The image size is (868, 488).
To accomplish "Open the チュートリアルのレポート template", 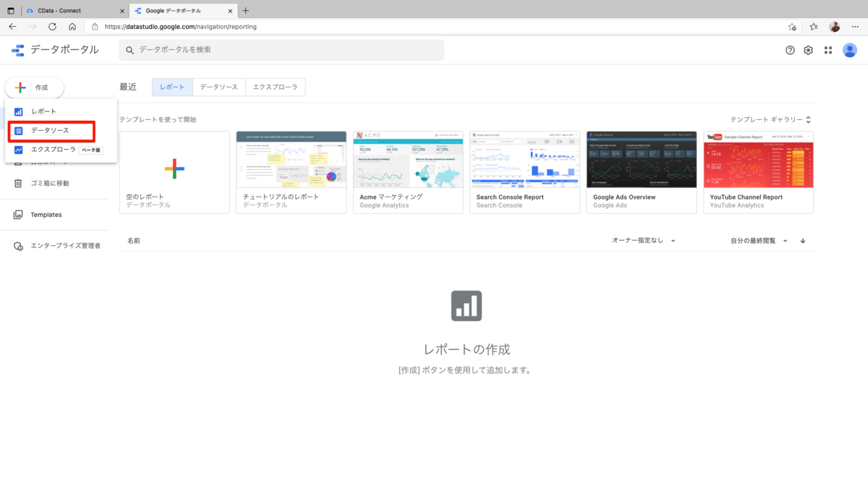I will 292,172.
